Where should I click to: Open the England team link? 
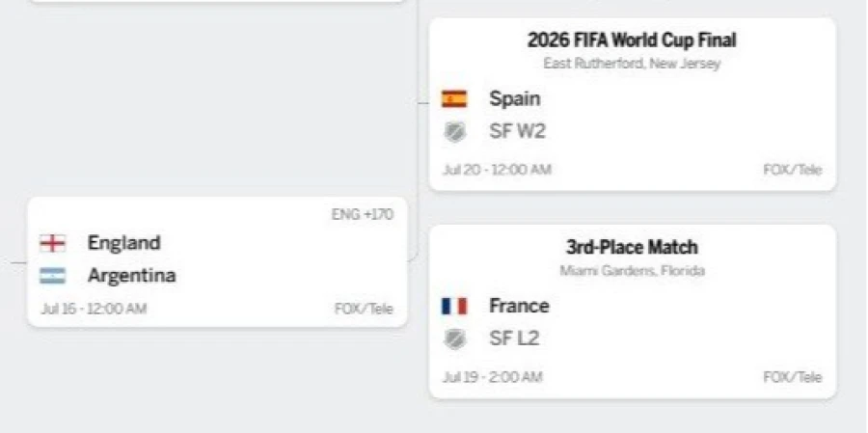[124, 243]
